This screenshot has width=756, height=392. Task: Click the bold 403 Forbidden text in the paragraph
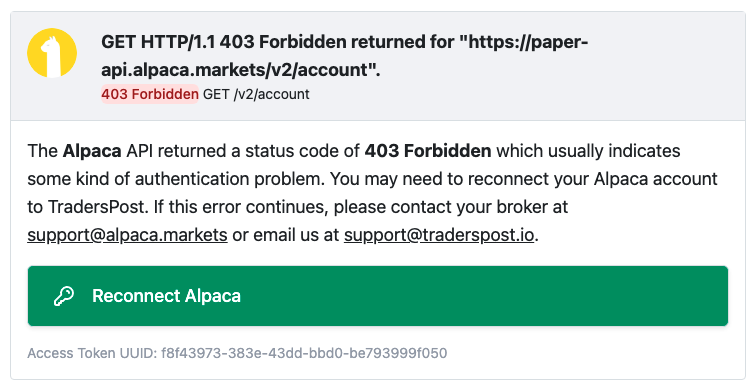click(x=428, y=151)
